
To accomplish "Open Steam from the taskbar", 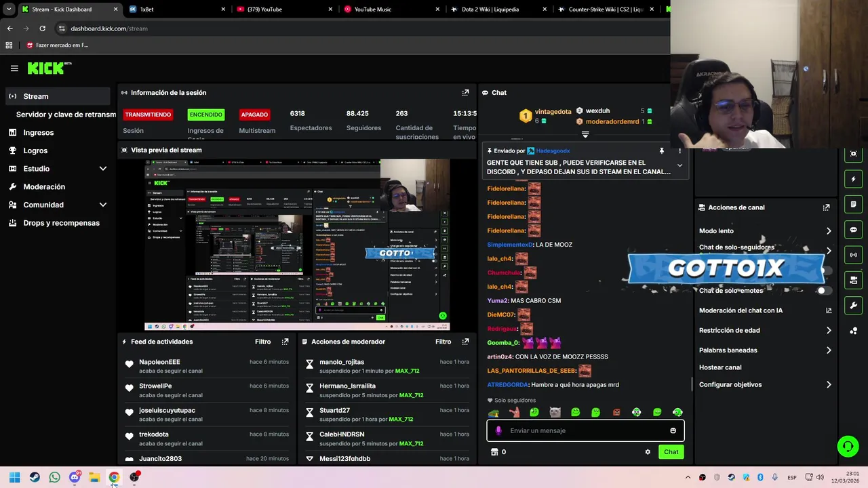I will (x=35, y=477).
